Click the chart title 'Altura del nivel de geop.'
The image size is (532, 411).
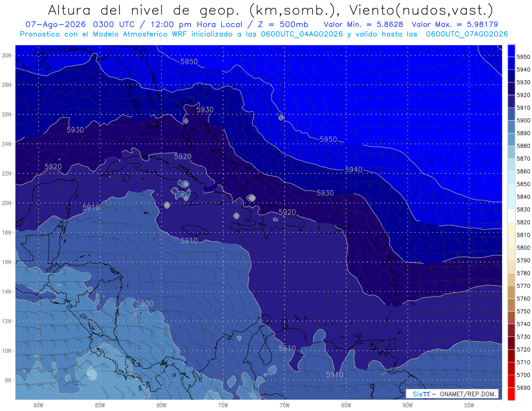pyautogui.click(x=144, y=10)
